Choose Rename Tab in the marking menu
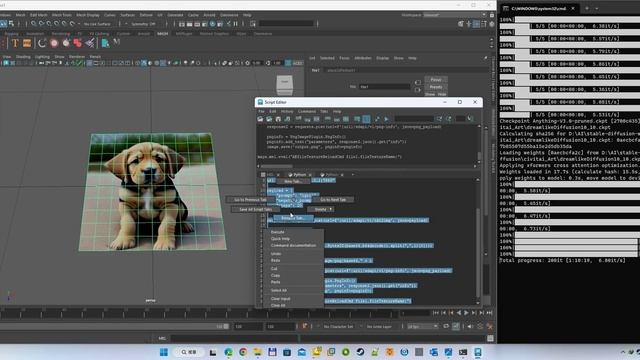Image resolution: width=640 pixels, height=360 pixels. click(x=292, y=218)
